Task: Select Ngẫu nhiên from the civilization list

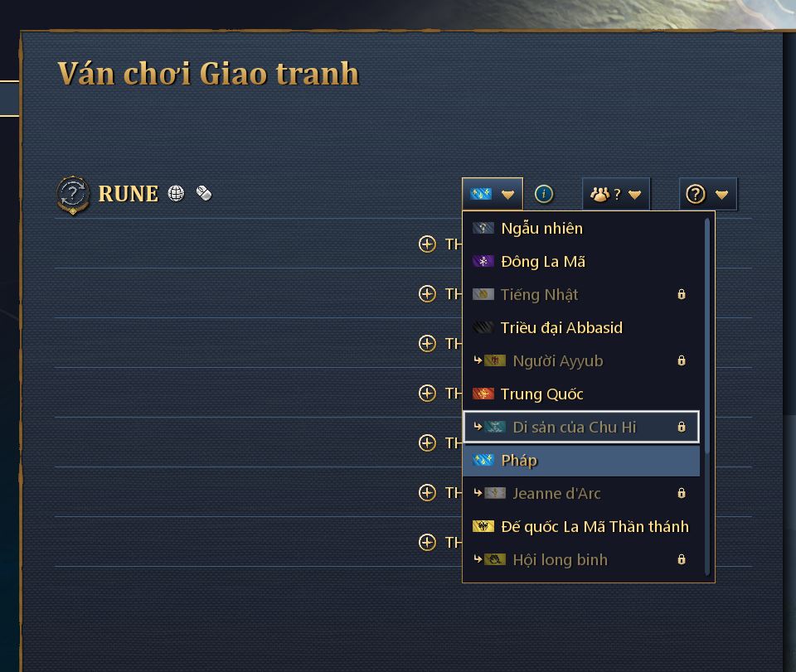Action: tap(539, 228)
